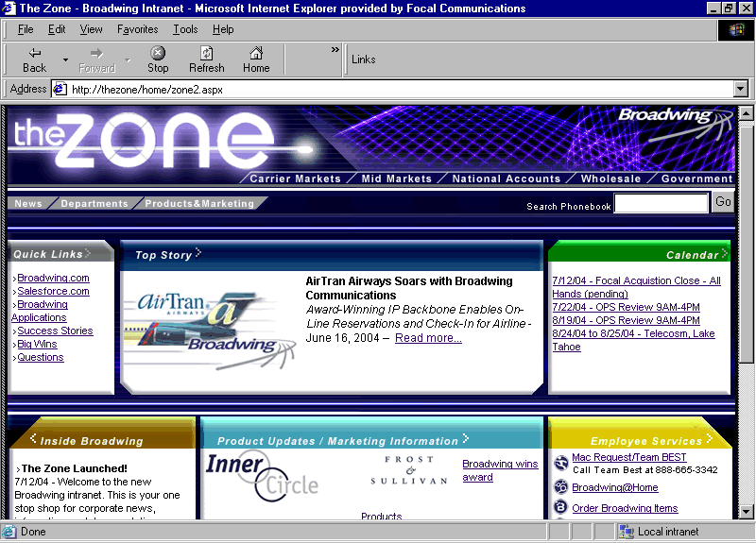The height and width of the screenshot is (543, 756).
Task: Expand the Top Story header arrow
Action: 198,253
